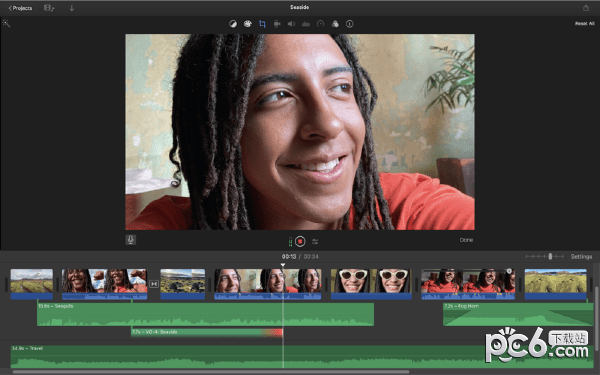Viewport: 600px width, 375px height.
Task: Select the last green field clip
Action: click(555, 284)
